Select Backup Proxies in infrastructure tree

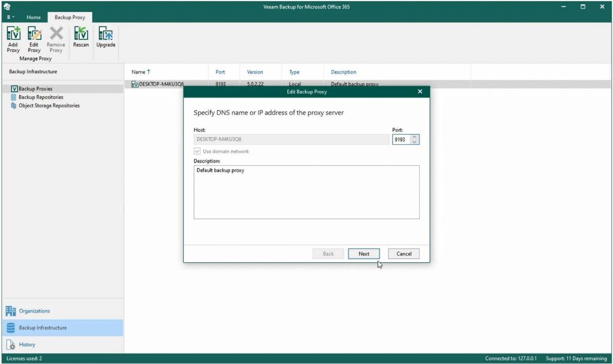tap(35, 89)
